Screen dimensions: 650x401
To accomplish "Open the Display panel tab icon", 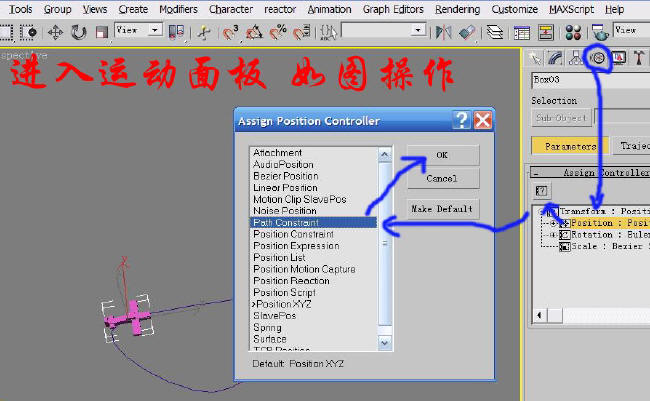I will [x=618, y=58].
